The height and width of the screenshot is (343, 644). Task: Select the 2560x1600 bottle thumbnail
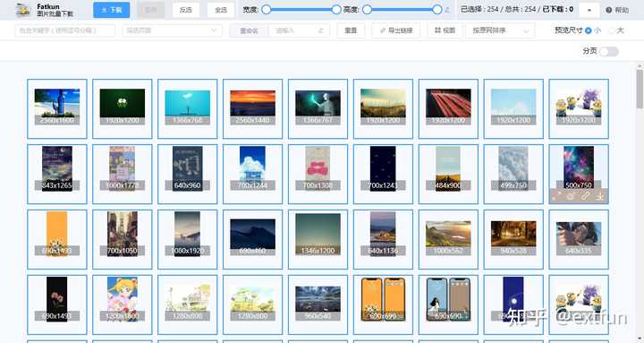(x=57, y=108)
